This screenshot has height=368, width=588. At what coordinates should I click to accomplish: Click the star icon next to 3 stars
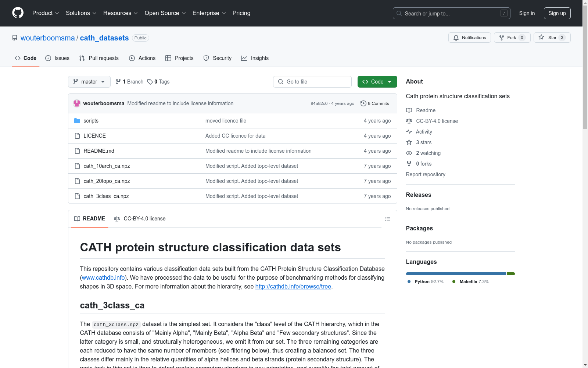click(x=409, y=142)
